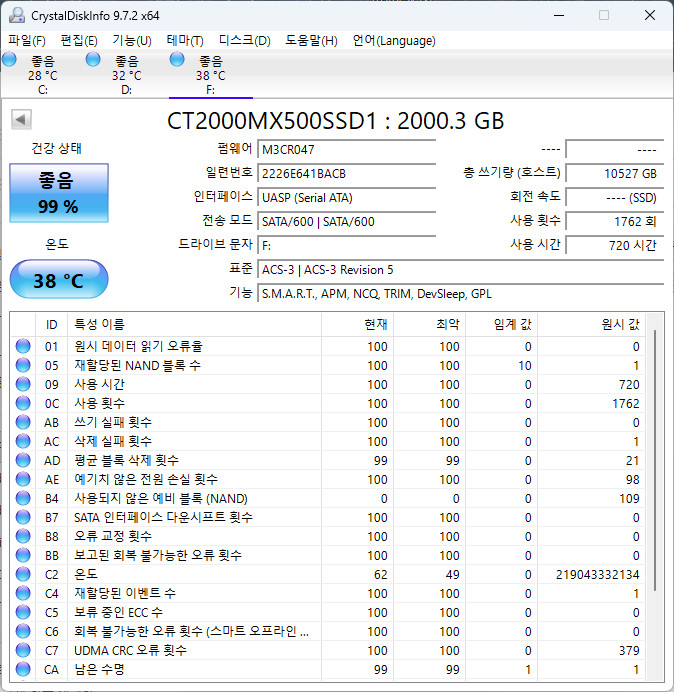The image size is (674, 692).
Task: Click status orb for row BB 회복 불가능한 오류
Action: [23, 555]
